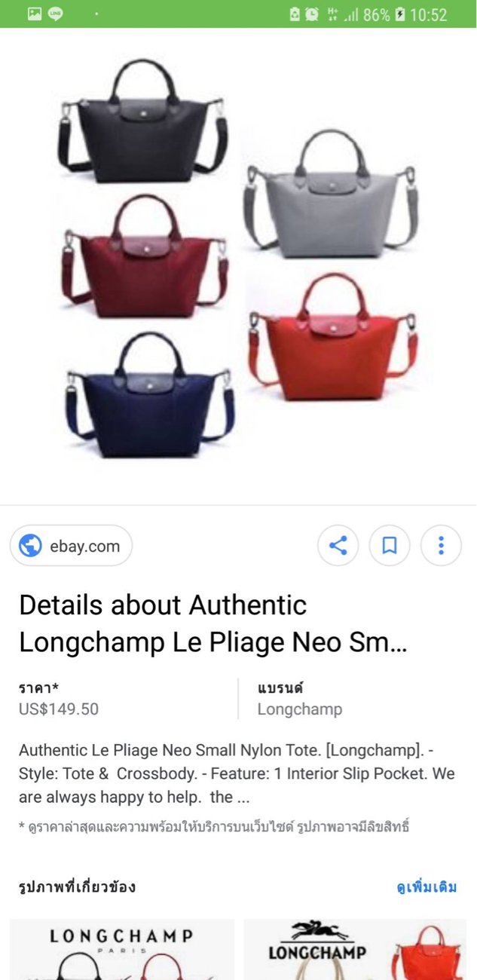Viewport: 477px width, 980px height.
Task: Visit the ebay.com source chip
Action: 71,546
